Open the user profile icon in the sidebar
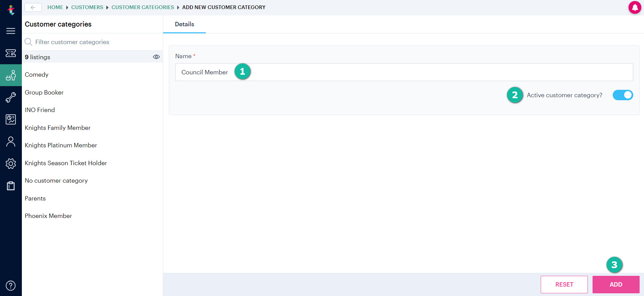The height and width of the screenshot is (296, 644). [x=11, y=142]
